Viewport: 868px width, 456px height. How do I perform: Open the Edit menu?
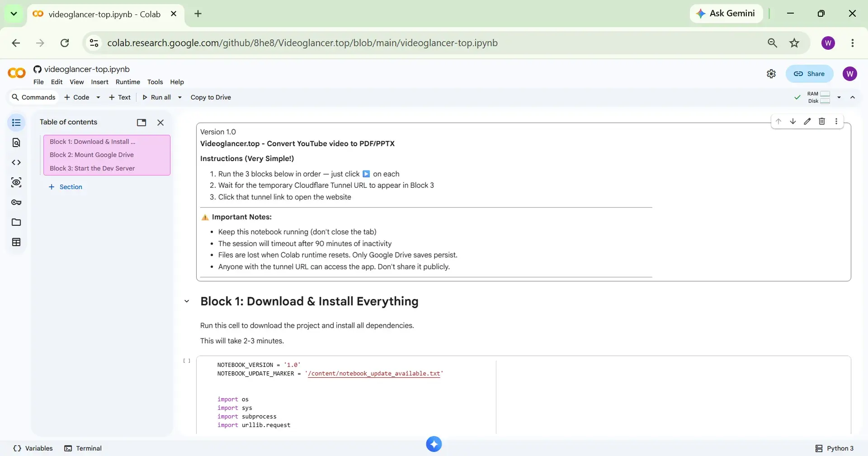click(x=57, y=82)
